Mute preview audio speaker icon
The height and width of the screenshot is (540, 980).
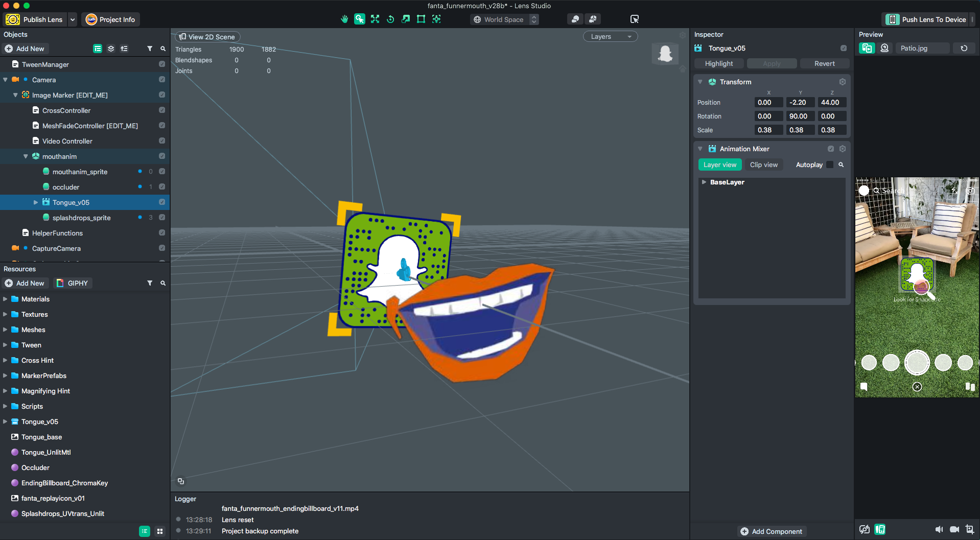click(x=939, y=529)
